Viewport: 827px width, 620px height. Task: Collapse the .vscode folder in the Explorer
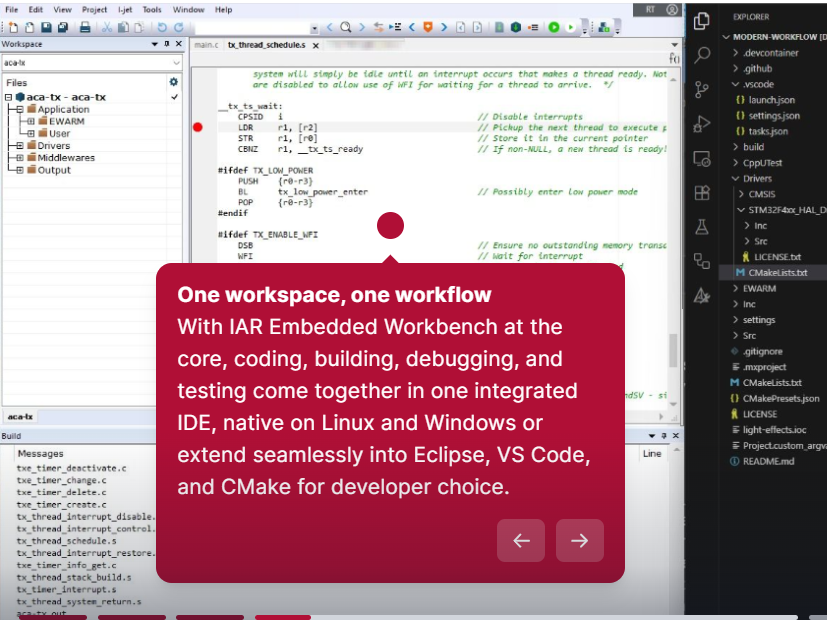[x=736, y=84]
